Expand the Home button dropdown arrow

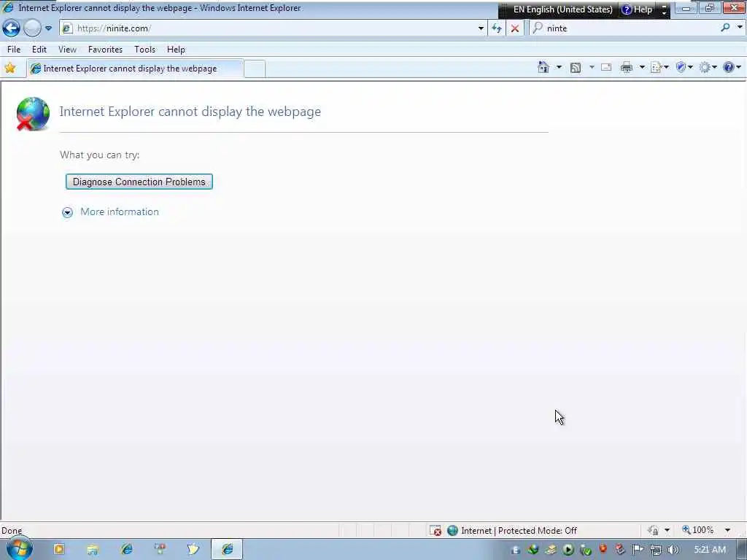559,68
